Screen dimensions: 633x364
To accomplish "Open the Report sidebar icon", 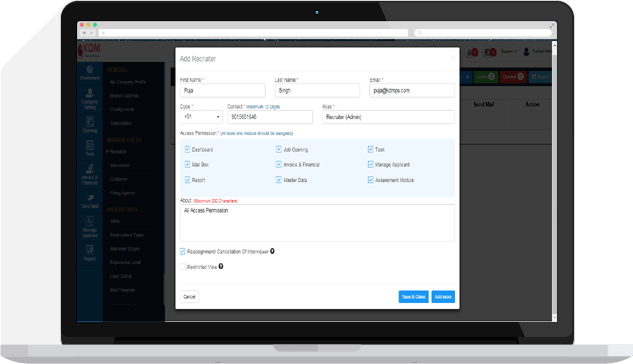I will (x=90, y=253).
